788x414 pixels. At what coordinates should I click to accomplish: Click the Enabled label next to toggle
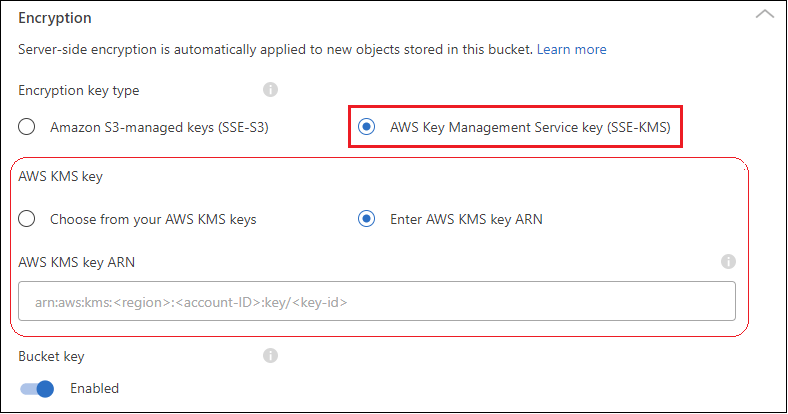pyautogui.click(x=94, y=388)
